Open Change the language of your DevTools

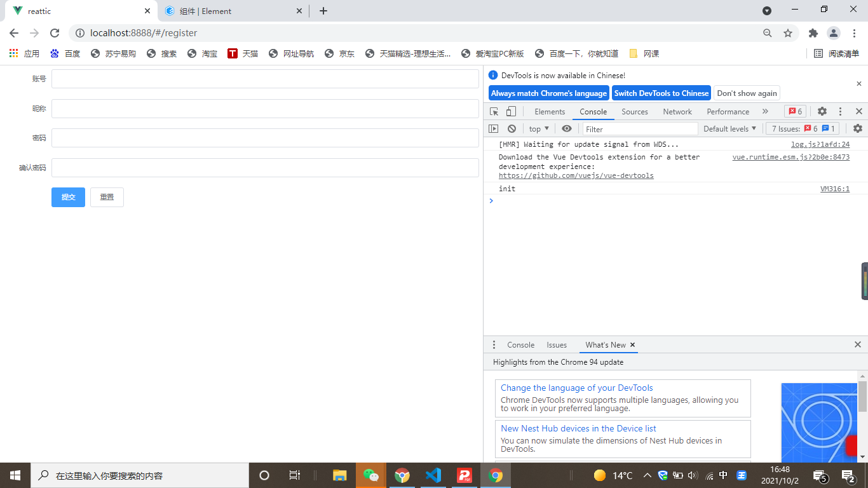(576, 388)
